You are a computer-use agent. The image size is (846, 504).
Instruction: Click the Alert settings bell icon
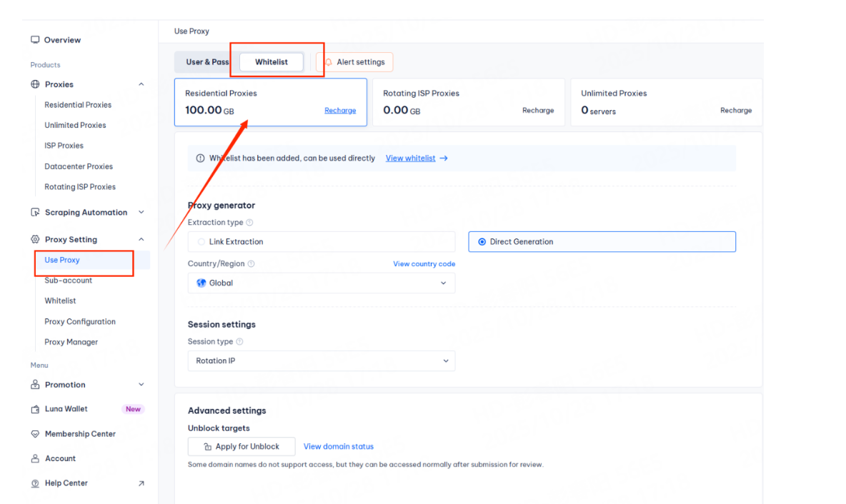(328, 62)
